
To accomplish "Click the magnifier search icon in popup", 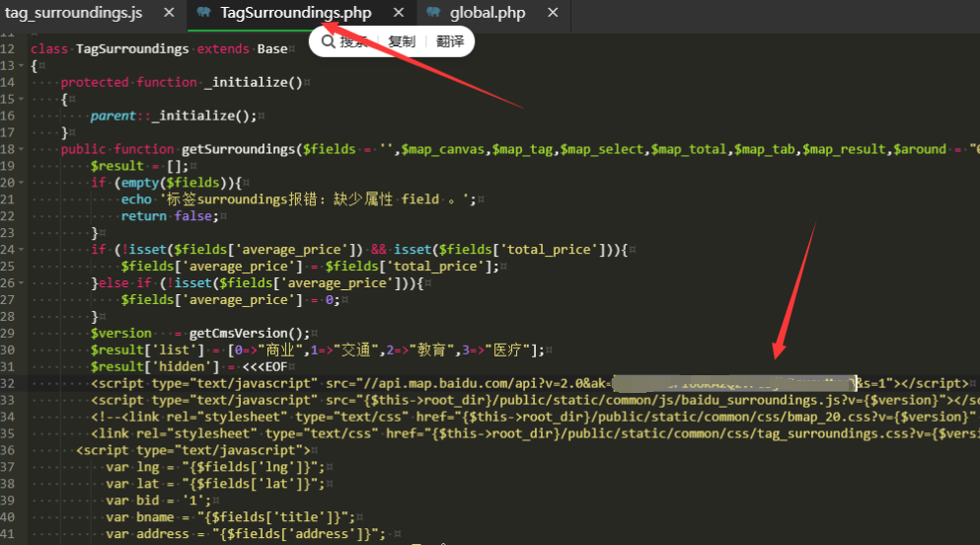I will 328,41.
